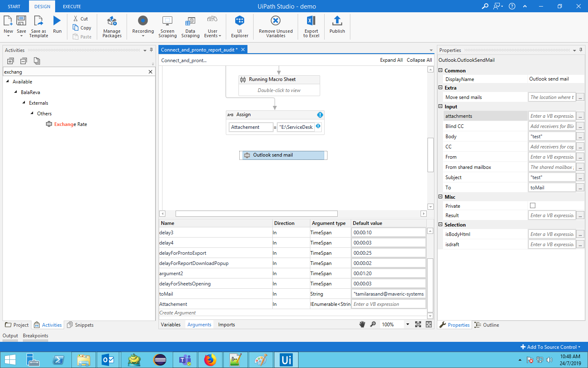The image size is (588, 368).
Task: Click Expand All in designer
Action: point(391,60)
